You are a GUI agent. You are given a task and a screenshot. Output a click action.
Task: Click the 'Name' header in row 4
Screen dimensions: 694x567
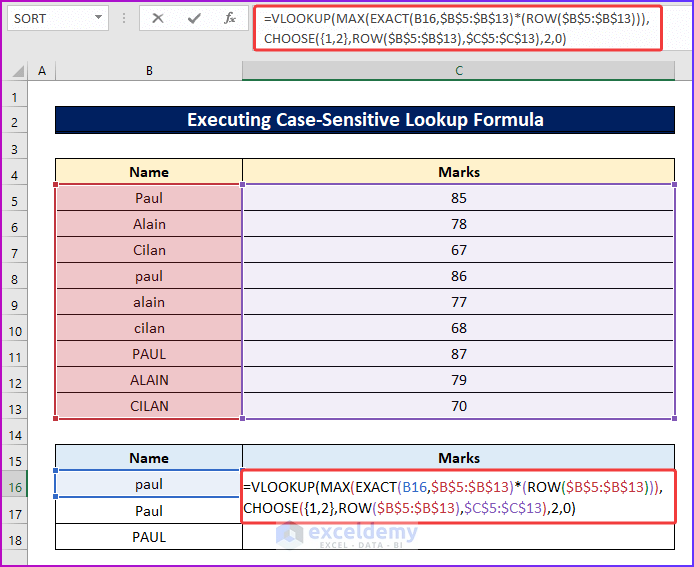[x=149, y=172]
